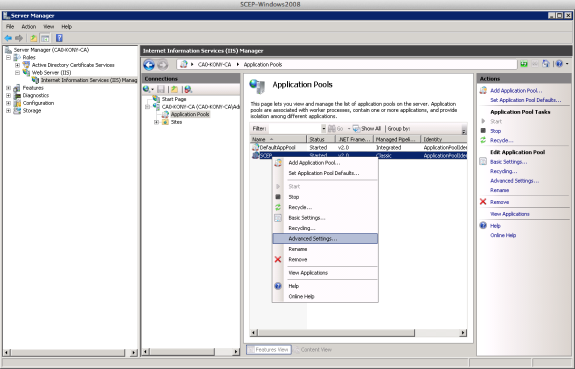The height and width of the screenshot is (369, 575).
Task: Click the IIS Manager forward navigation button
Action: 162,65
